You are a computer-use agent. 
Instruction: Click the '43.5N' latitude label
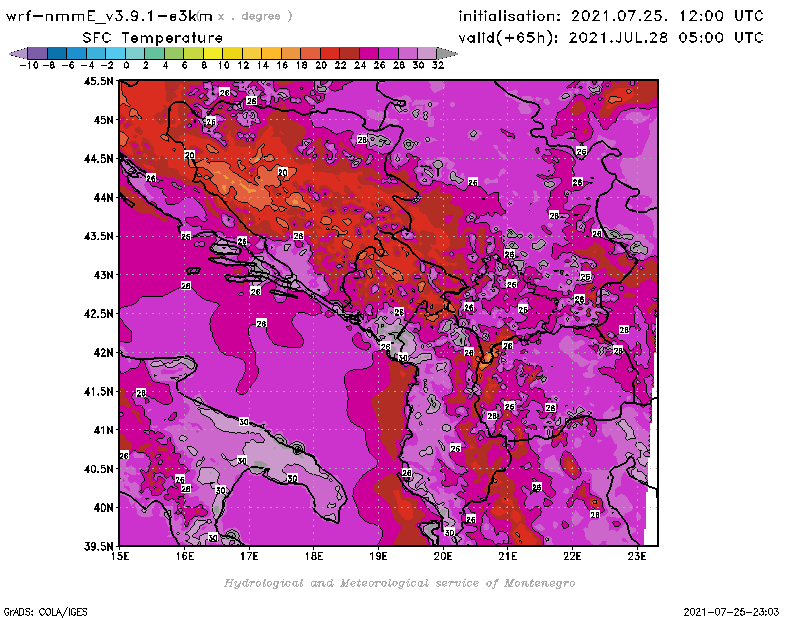tap(98, 236)
